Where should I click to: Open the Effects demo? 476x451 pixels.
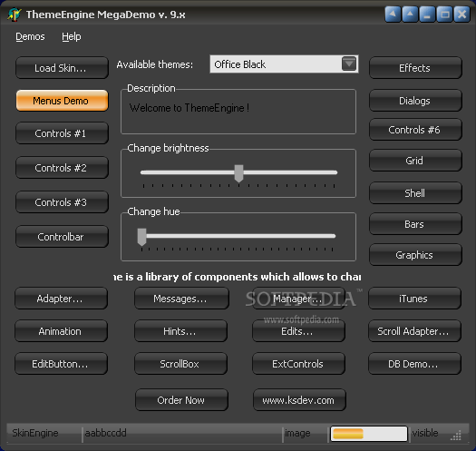click(x=415, y=68)
